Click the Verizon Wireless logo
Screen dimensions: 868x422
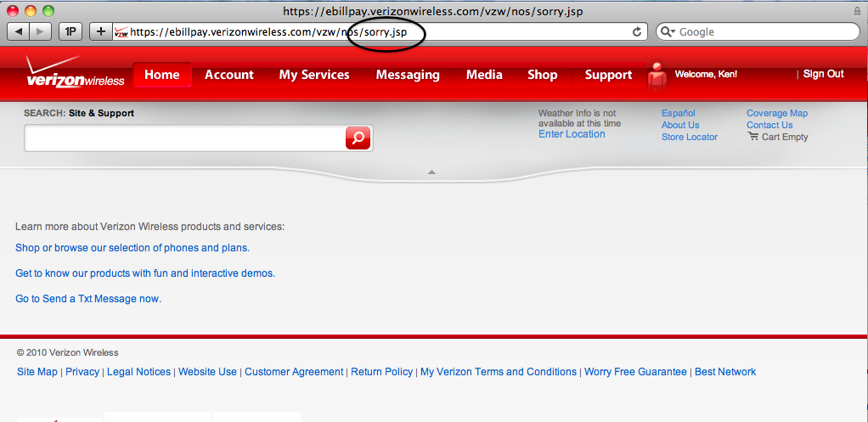click(x=76, y=72)
